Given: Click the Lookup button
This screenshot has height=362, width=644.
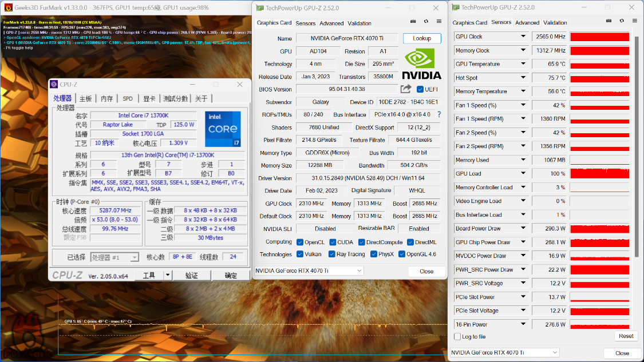Looking at the screenshot, I should coord(422,38).
